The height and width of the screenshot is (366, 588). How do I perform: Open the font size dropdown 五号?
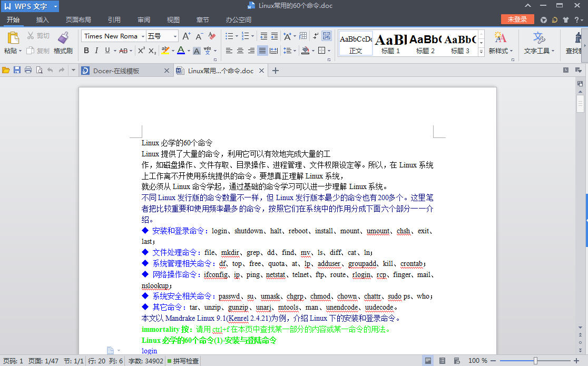coord(175,36)
